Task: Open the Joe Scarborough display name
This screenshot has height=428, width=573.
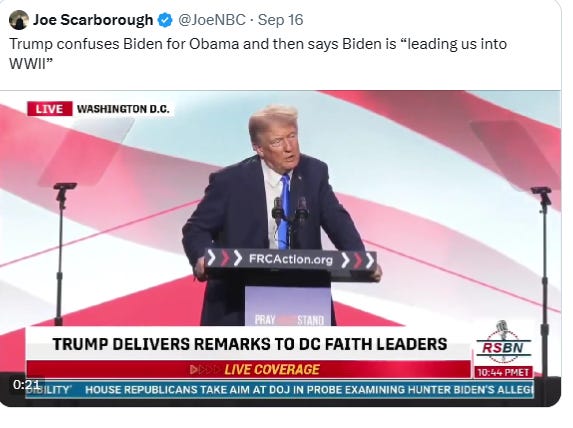Action: point(93,20)
